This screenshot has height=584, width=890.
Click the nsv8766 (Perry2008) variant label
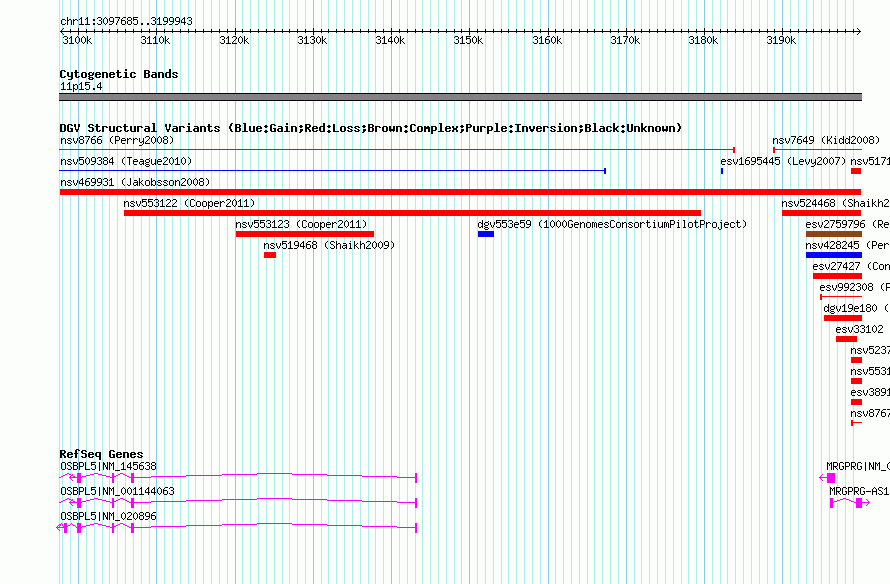pos(117,140)
